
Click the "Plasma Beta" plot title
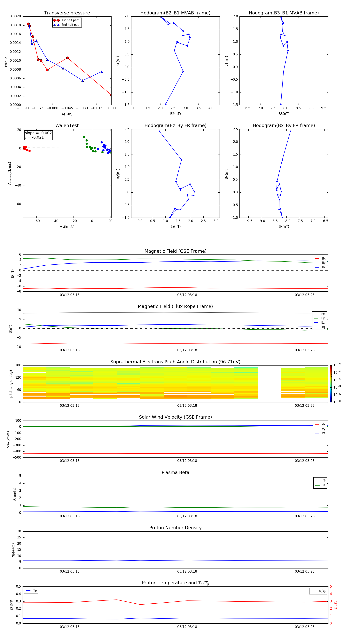[175, 472]
